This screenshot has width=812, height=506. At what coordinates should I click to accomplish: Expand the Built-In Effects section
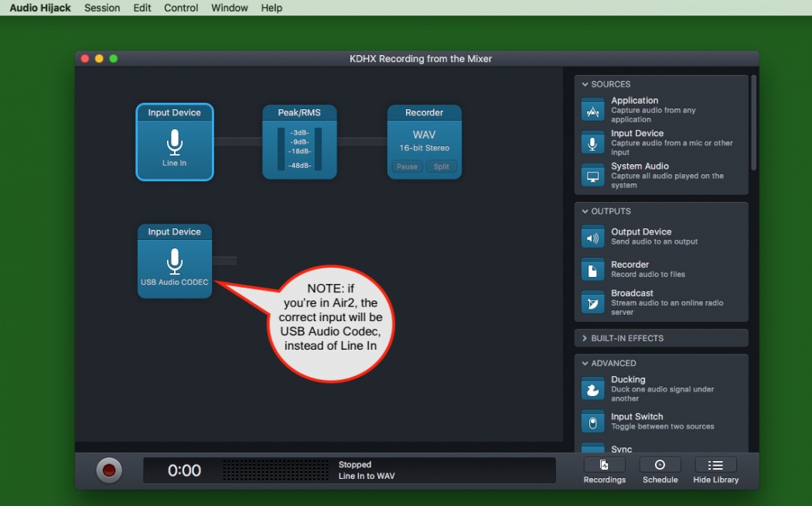(585, 338)
